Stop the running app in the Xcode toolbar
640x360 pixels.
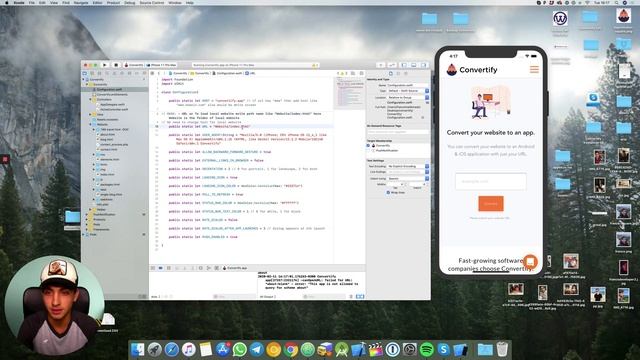coord(116,65)
